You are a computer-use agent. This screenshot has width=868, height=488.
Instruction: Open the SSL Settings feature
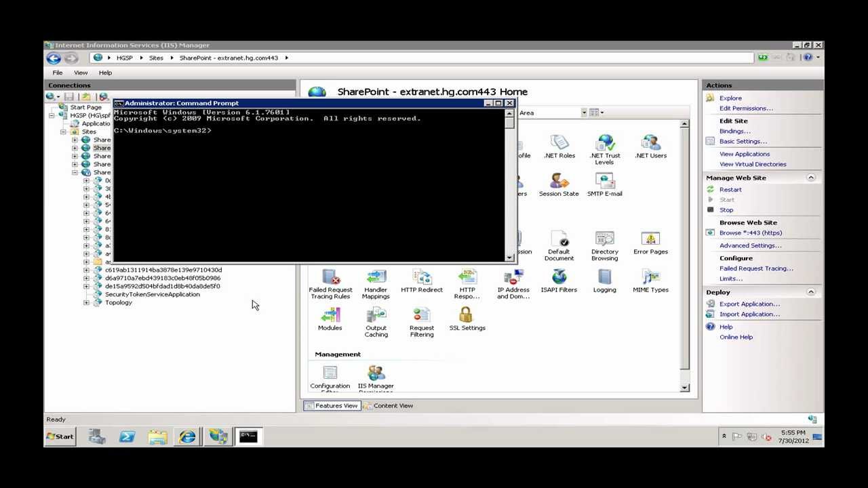click(467, 319)
